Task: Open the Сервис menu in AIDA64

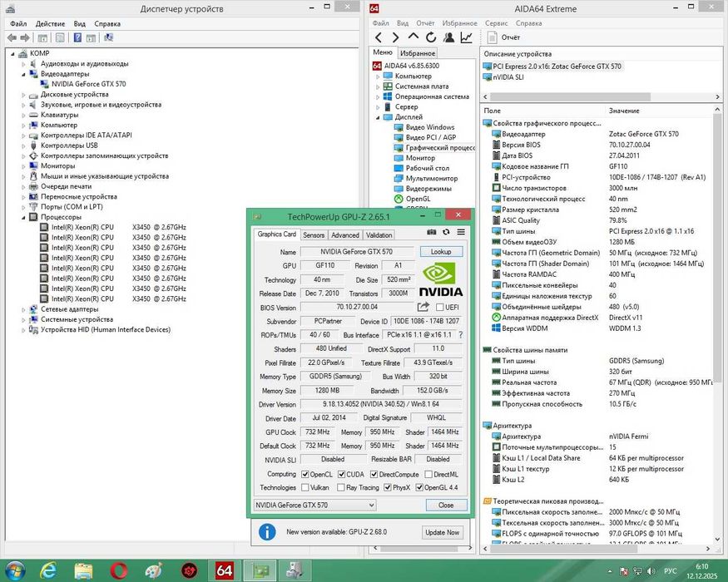Action: tap(496, 23)
